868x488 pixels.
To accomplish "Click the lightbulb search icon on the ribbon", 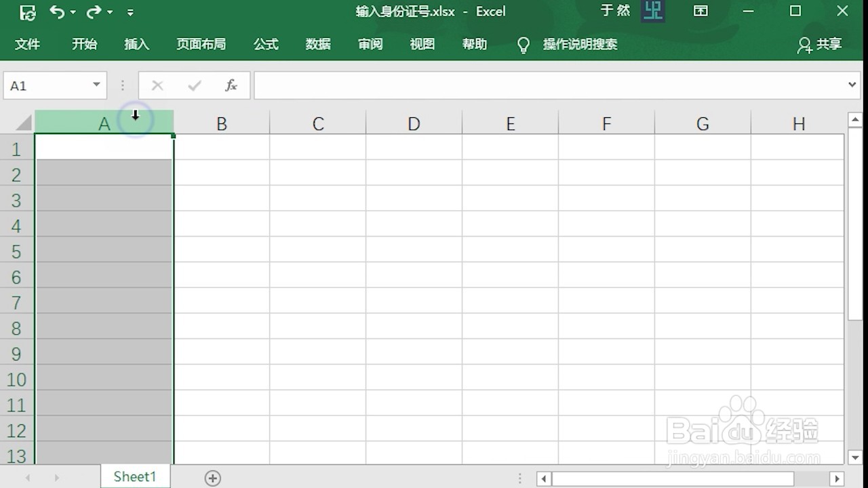I will coord(523,45).
